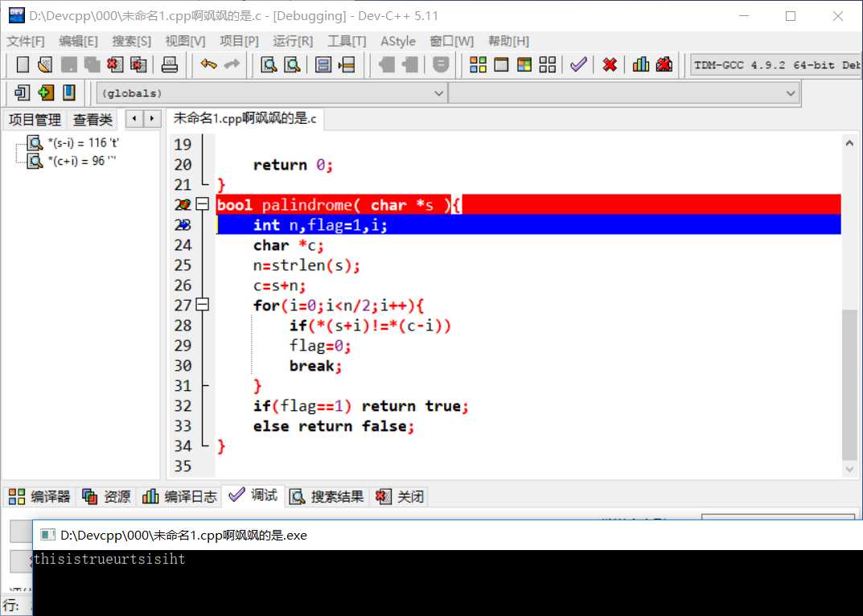Toggle the breakpoint on line 22
This screenshot has width=863, height=616.
pos(183,205)
